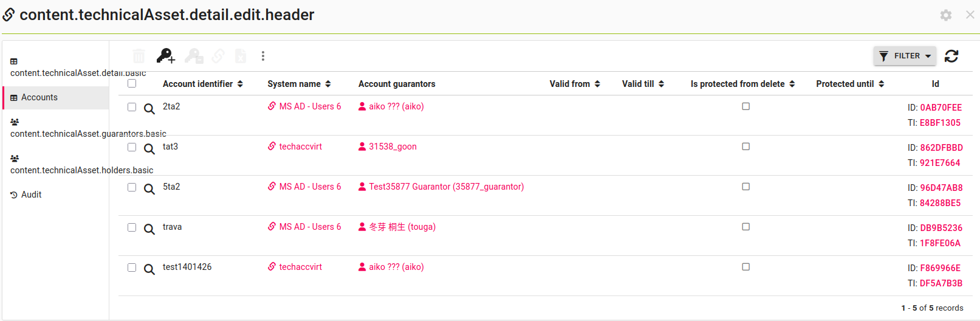Open the three-dots more actions menu
Screen dimensions: 980x321
click(x=262, y=56)
